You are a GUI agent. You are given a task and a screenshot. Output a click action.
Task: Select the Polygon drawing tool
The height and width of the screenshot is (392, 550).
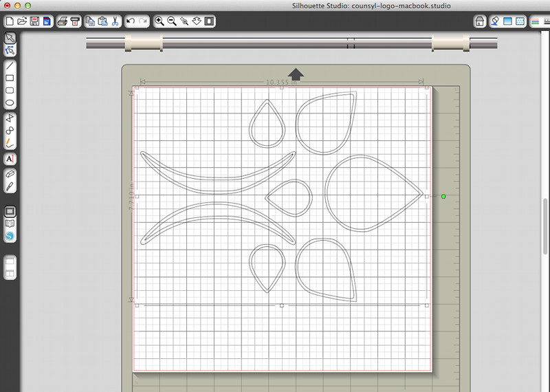coord(10,118)
